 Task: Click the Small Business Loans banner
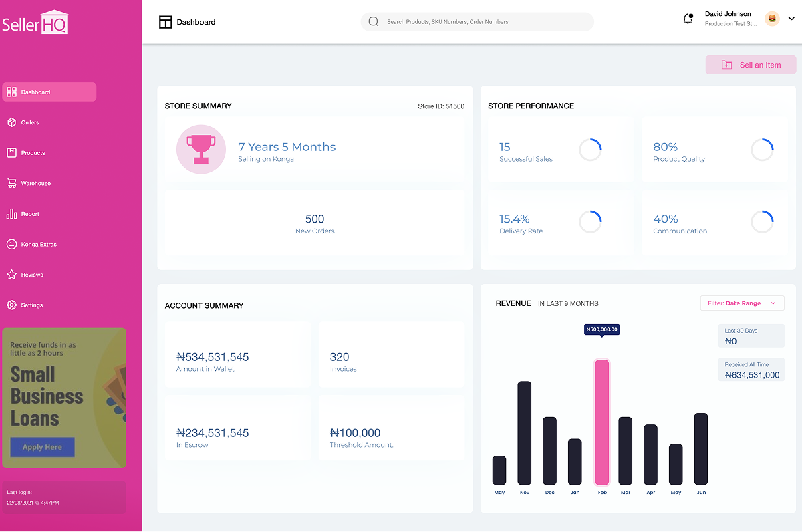pos(64,398)
